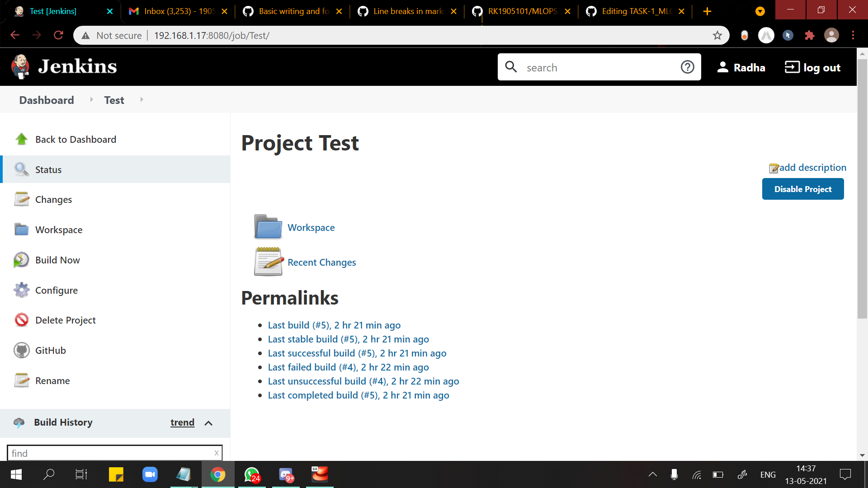This screenshot has width=868, height=488.
Task: Click the log out link
Action: [x=812, y=67]
